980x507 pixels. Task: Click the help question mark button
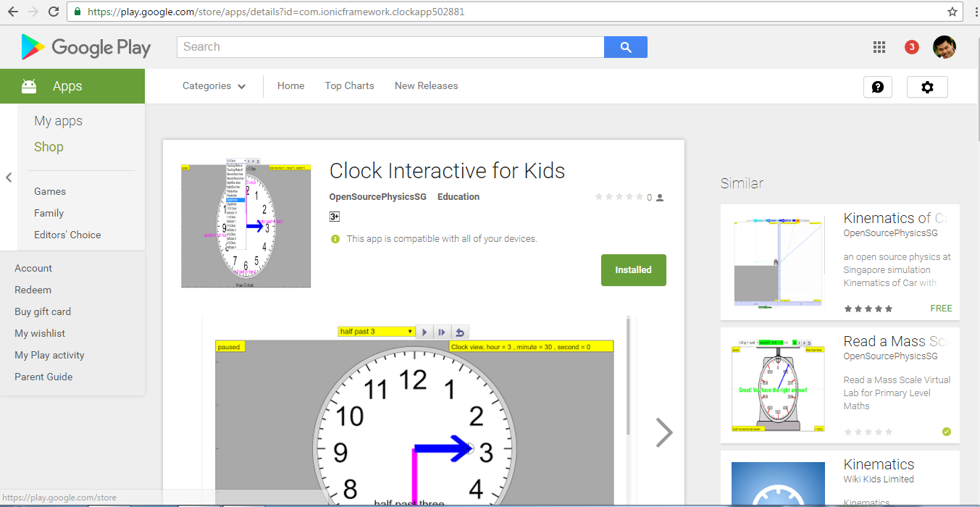(878, 87)
